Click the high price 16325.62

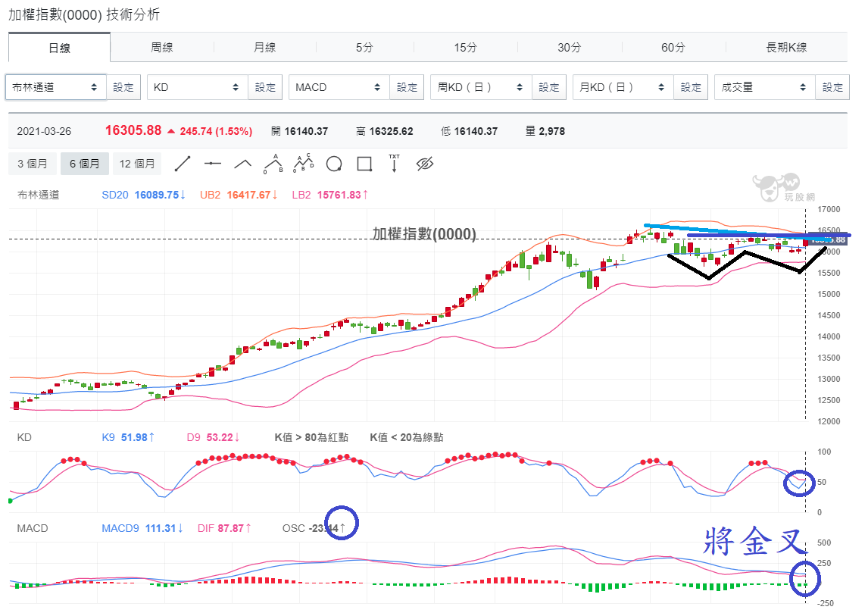click(x=391, y=131)
